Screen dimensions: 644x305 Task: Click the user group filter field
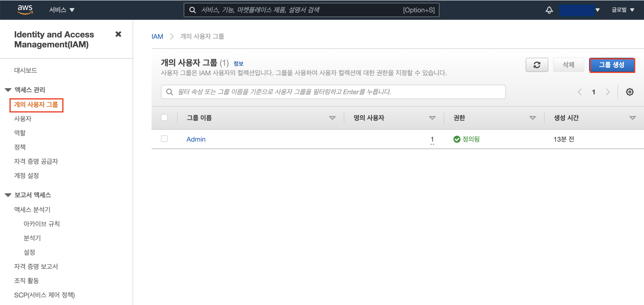333,92
